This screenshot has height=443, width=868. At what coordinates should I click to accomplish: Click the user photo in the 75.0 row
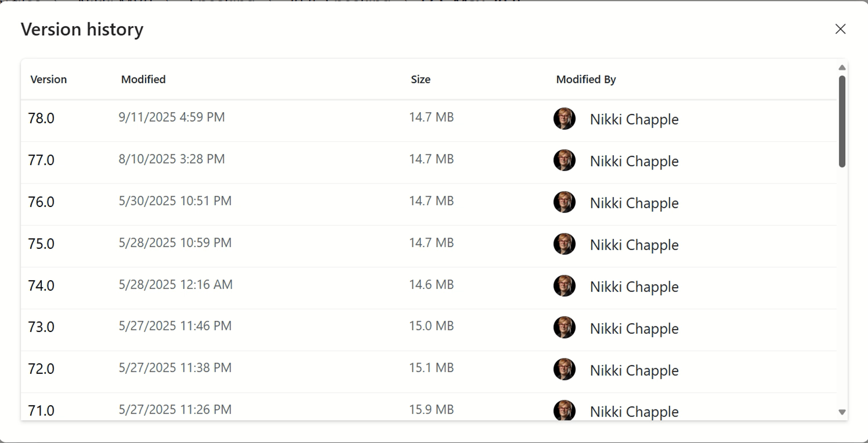coord(564,244)
